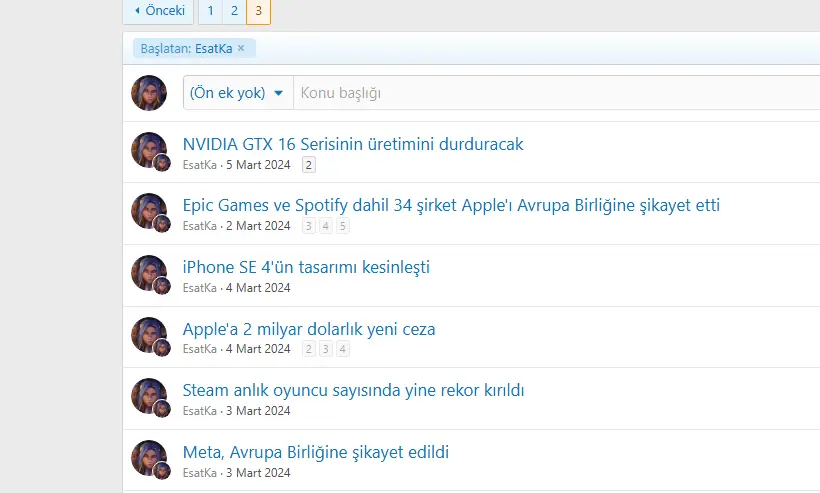820x493 pixels.
Task: Click avatar of the NVIDIA GTX 16 thread
Action: 149,150
